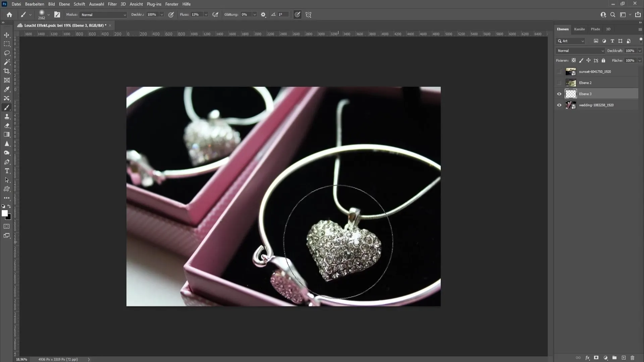Select the Brush tool in toolbar

click(x=7, y=107)
